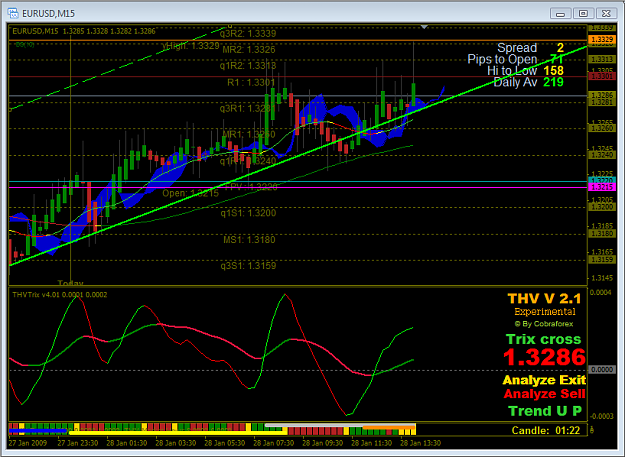This screenshot has height=457, width=625.
Task: Click the 28 Jan 09:30 time axis label
Action: pyautogui.click(x=323, y=443)
